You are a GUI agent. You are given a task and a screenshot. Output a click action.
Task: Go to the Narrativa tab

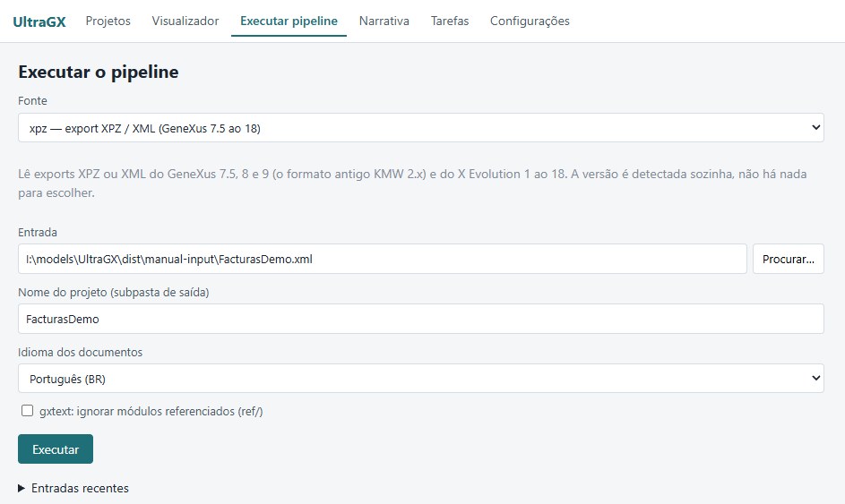pyautogui.click(x=384, y=21)
